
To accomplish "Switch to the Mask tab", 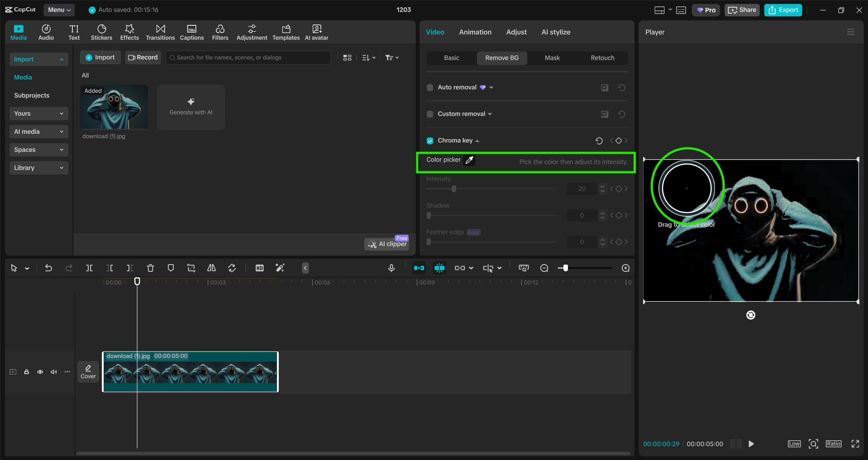I will (552, 58).
